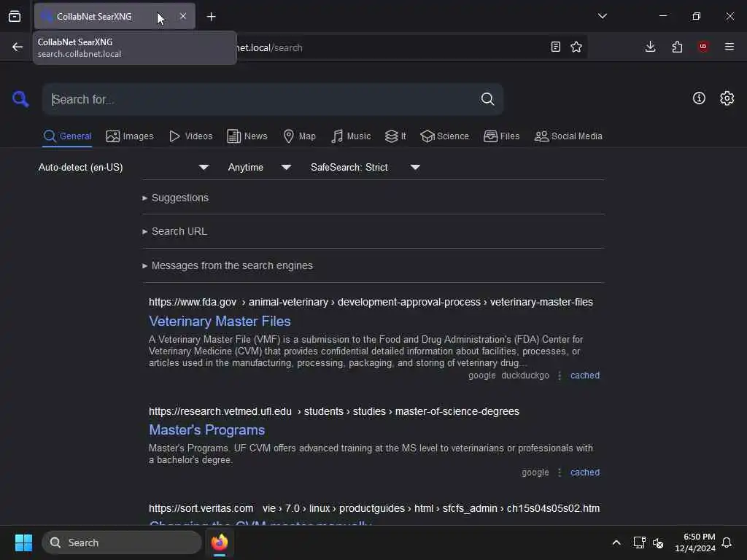
Task: Open the list all tabs chevron
Action: point(602,16)
